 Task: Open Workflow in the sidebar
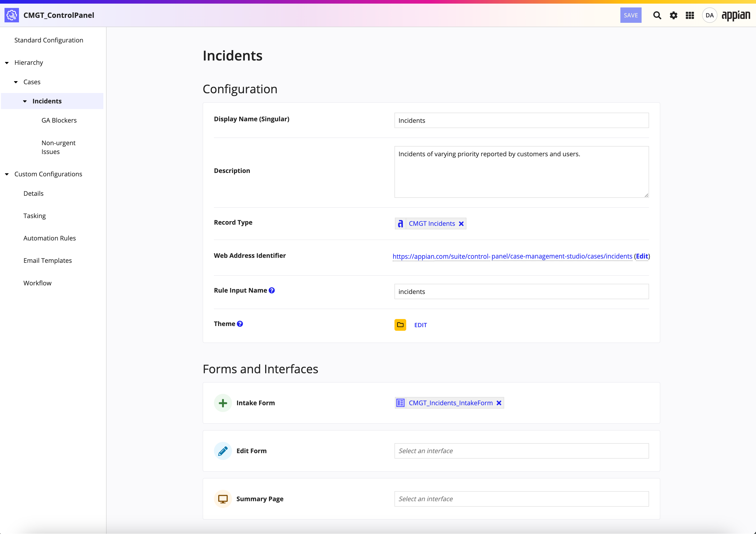pos(37,283)
